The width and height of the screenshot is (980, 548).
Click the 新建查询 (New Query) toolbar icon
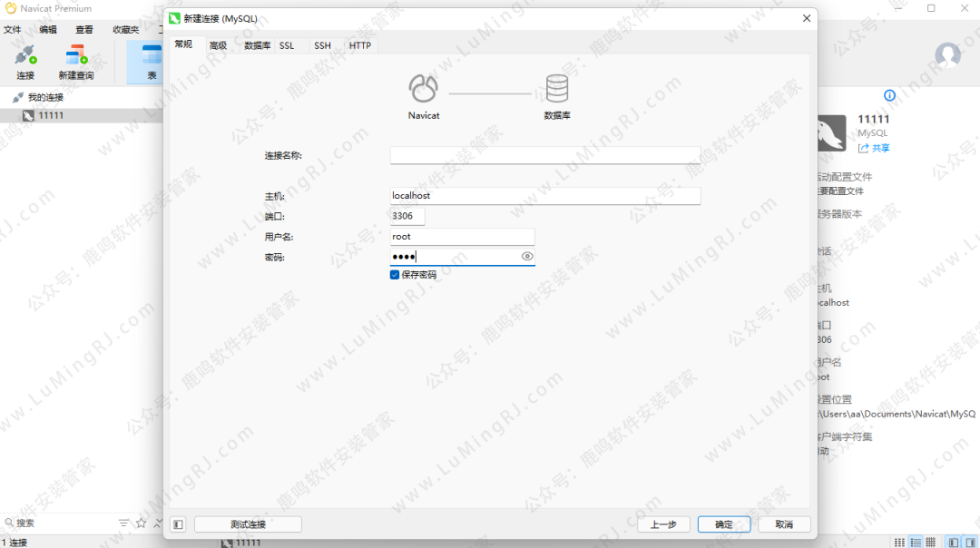[76, 62]
